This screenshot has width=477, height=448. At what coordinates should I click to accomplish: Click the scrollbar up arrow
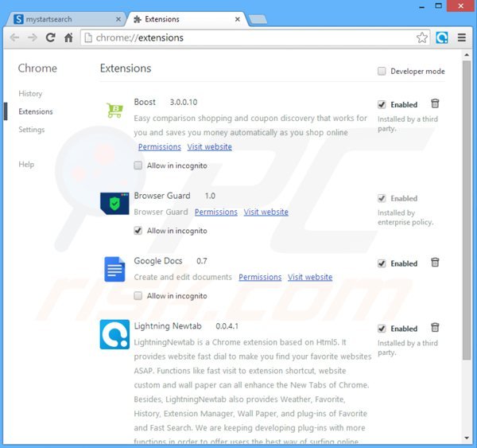pos(467,55)
